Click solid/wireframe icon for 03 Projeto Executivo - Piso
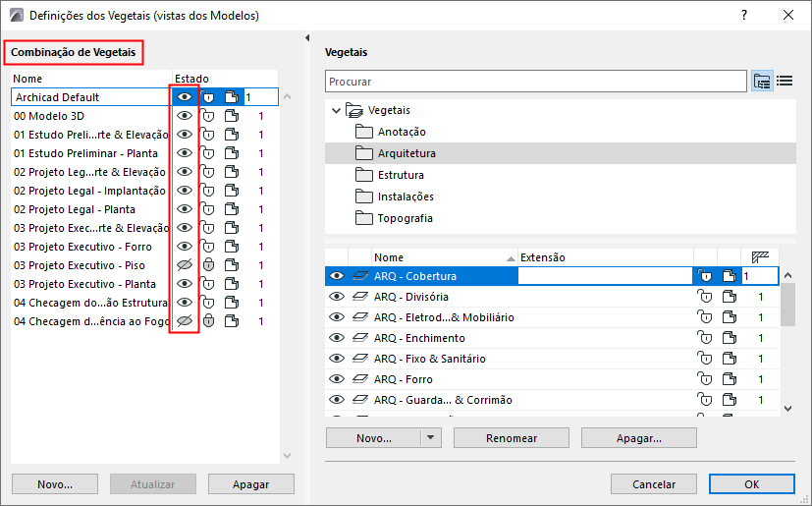Image resolution: width=812 pixels, height=506 pixels. (231, 265)
